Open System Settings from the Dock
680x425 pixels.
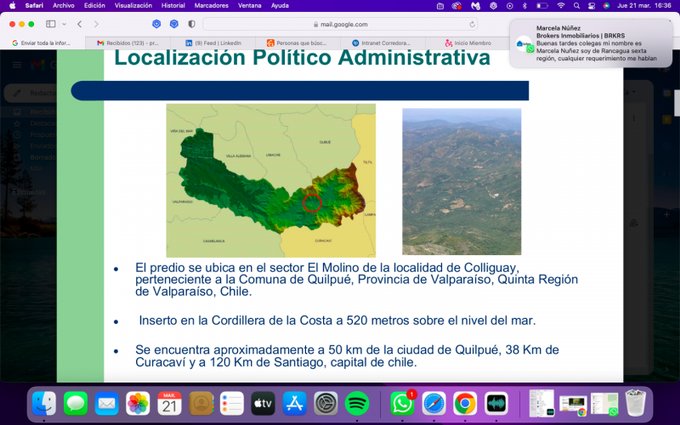(326, 403)
